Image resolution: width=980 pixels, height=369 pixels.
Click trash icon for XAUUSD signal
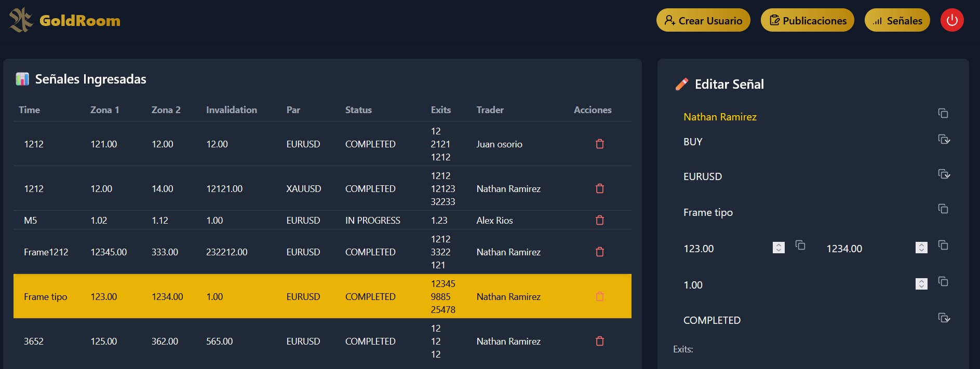click(x=599, y=188)
